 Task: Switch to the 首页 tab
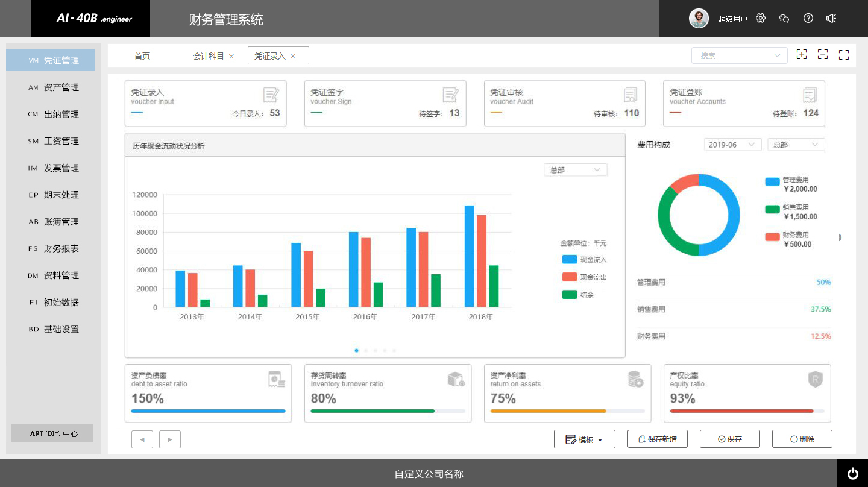(142, 56)
